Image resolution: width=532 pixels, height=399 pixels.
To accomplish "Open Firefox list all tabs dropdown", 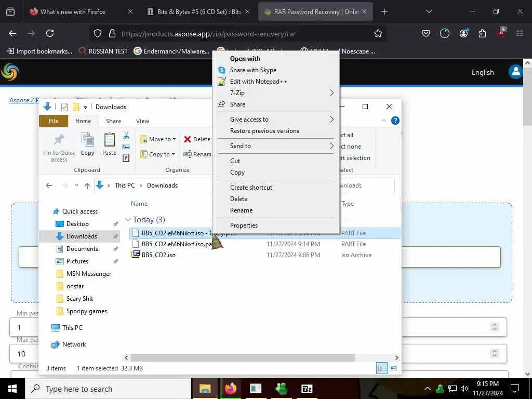I will point(429,12).
